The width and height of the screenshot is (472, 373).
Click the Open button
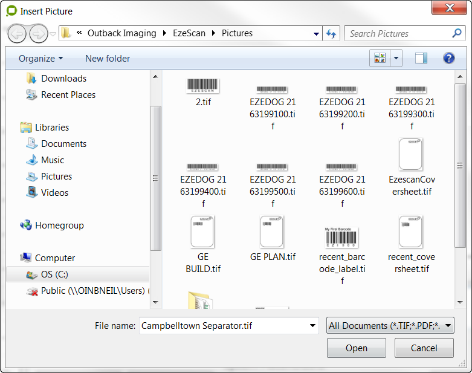(x=356, y=348)
